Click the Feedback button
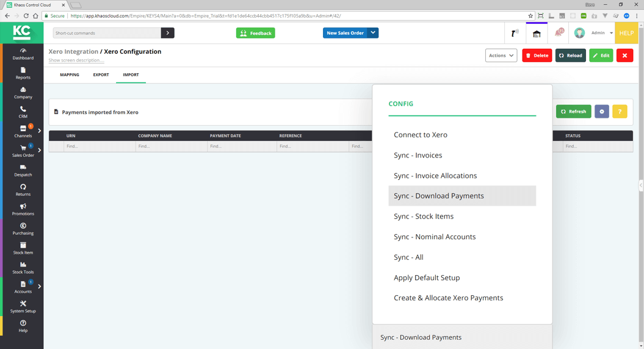 [256, 33]
